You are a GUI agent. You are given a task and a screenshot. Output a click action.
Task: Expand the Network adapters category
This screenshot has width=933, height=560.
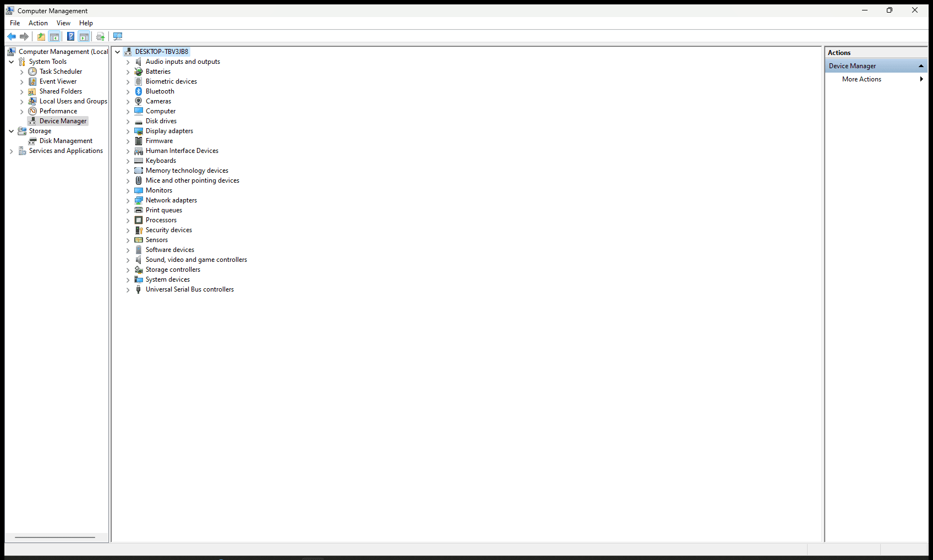click(128, 200)
